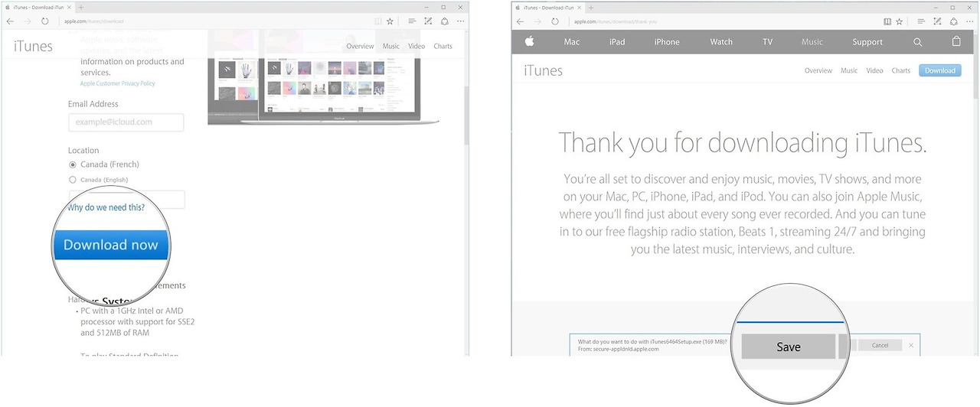Open the Why do we need this? link

tap(106, 207)
